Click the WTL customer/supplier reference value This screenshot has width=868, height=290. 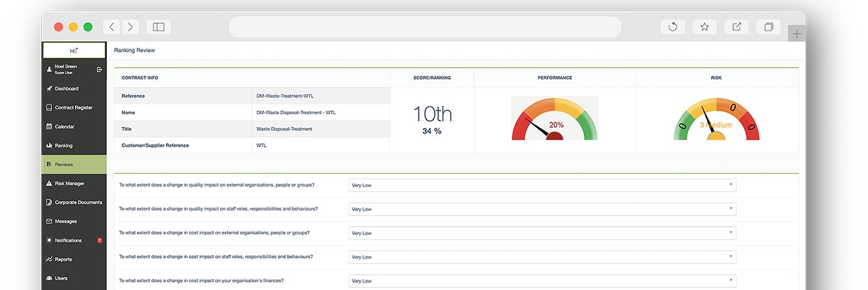261,145
